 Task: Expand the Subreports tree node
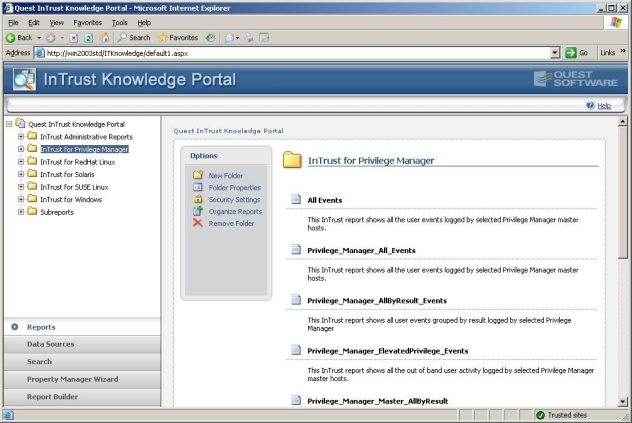21,212
